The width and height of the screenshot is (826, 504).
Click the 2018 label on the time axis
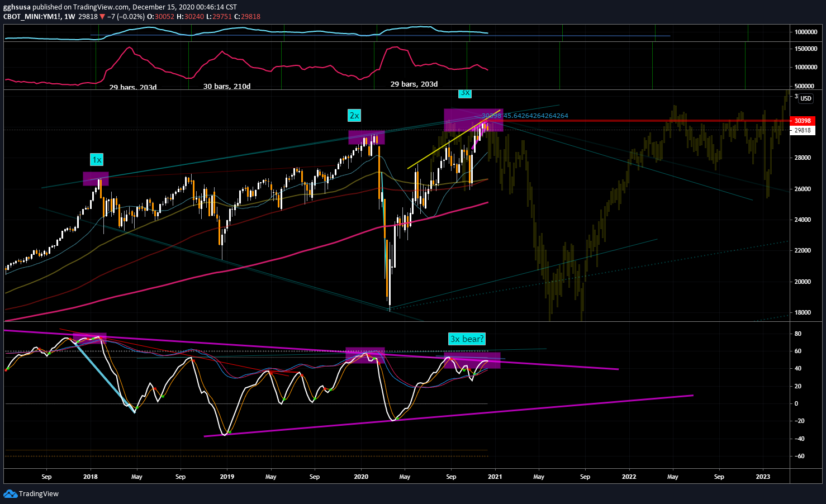[91, 477]
